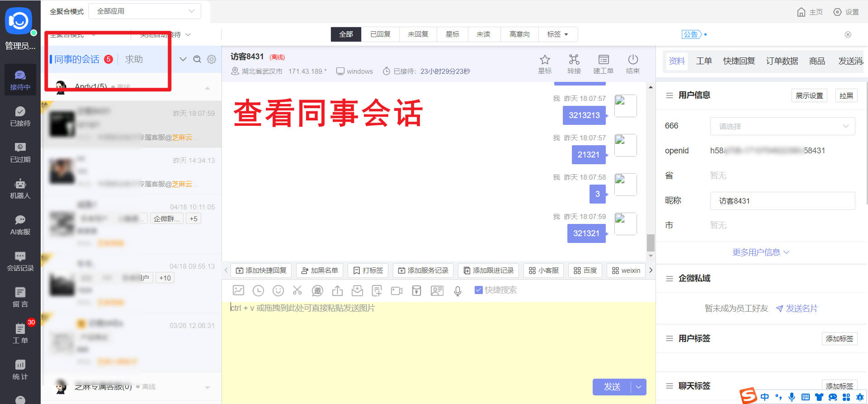Screen dimensions: 868x404
Task: Go to 主页 home
Action: point(810,12)
